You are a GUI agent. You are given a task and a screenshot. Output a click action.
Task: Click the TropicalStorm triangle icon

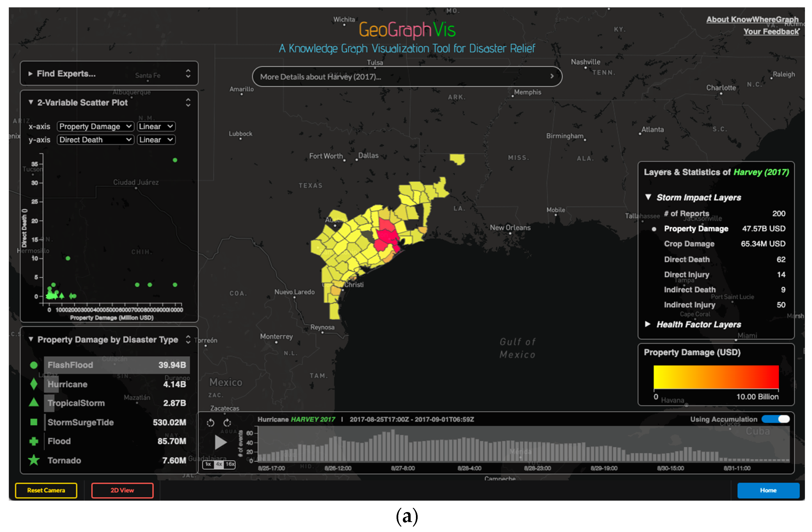[x=34, y=403]
